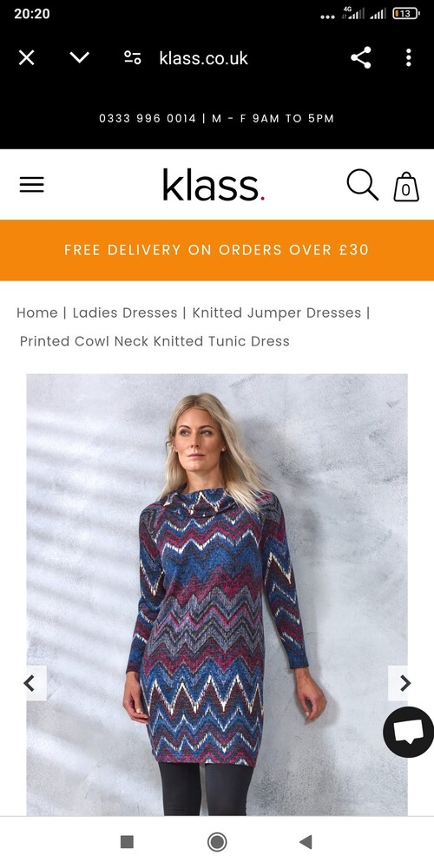
Task: Tap the klass.co.uk address text
Action: [x=204, y=58]
